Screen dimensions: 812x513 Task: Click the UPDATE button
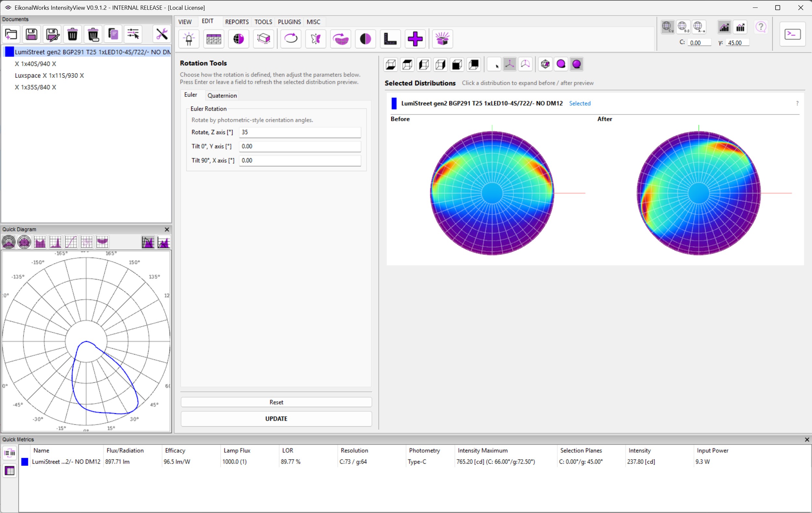pos(276,419)
